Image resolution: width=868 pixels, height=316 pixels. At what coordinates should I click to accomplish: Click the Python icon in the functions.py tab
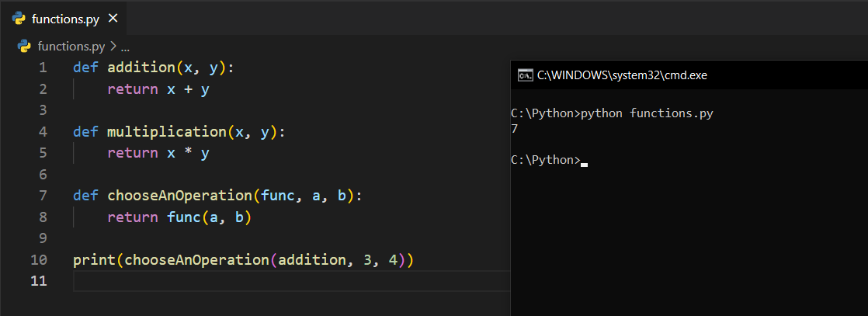(x=19, y=18)
